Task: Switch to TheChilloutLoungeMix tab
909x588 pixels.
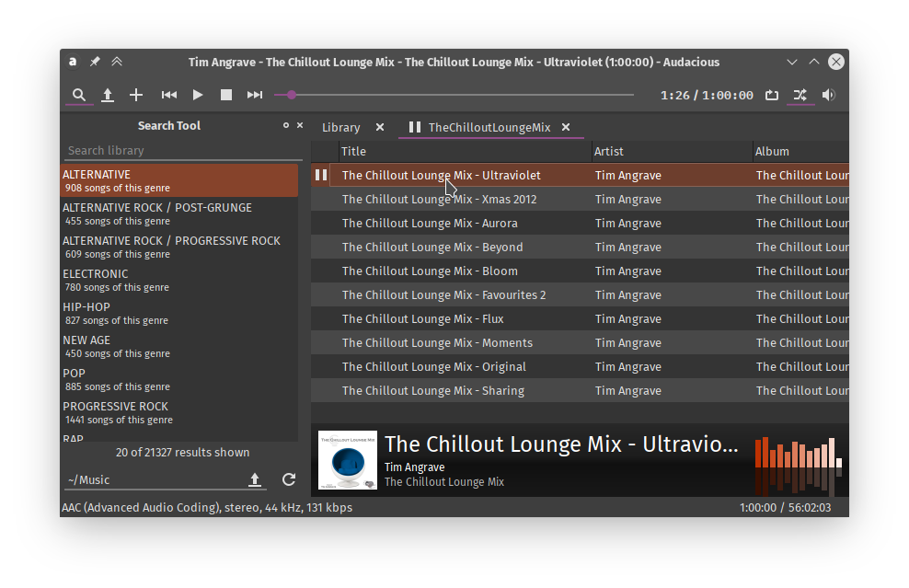Action: 489,128
